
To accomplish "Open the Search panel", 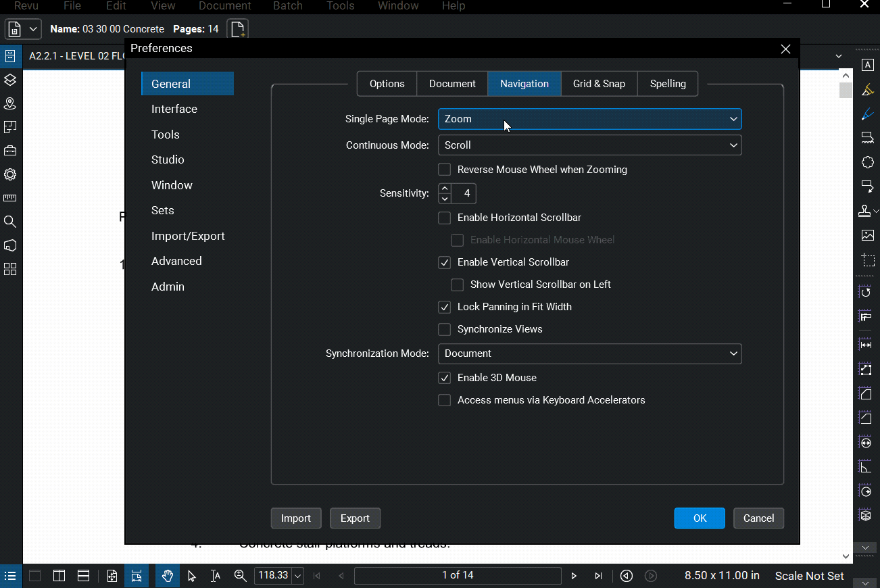I will 10,221.
